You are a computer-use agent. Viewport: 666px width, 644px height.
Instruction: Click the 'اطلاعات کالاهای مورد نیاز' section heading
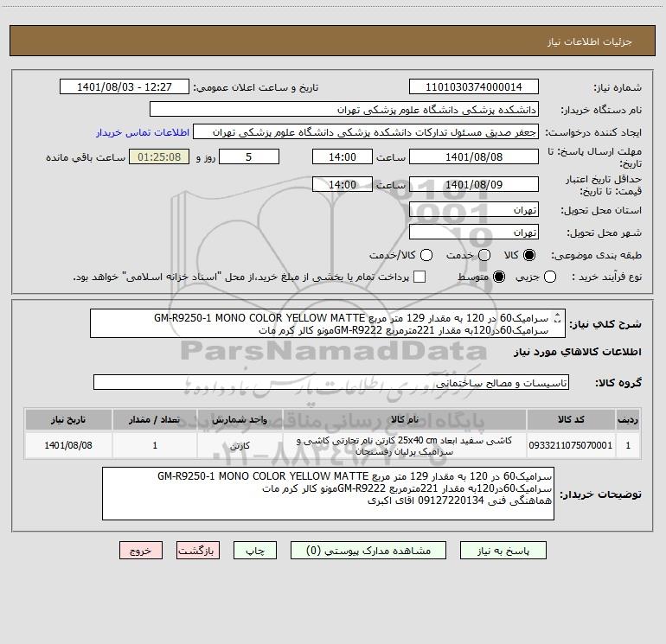[578, 352]
